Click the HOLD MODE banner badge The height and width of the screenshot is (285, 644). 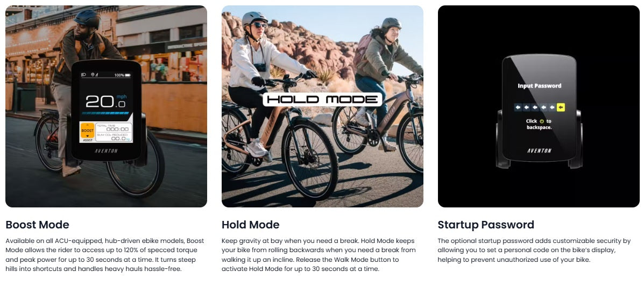coord(322,100)
